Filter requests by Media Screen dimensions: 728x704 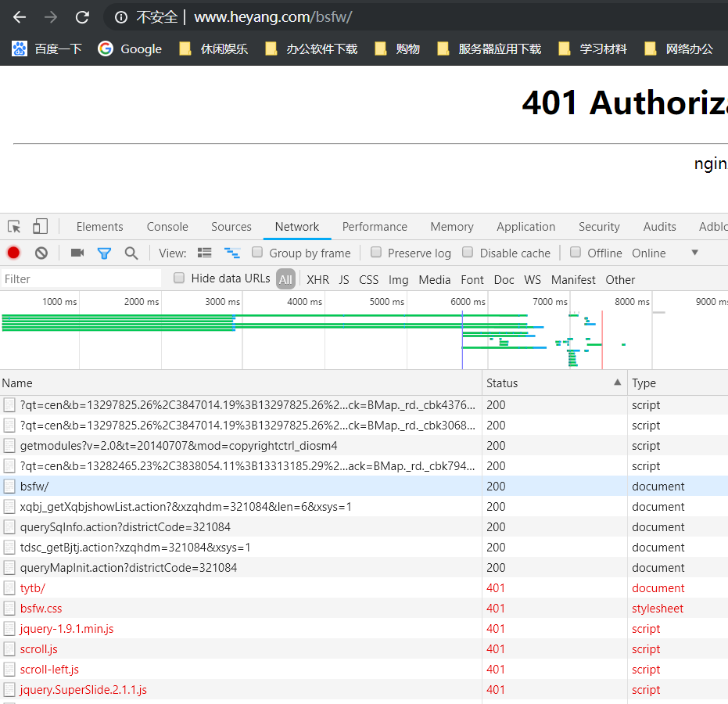[x=435, y=279]
